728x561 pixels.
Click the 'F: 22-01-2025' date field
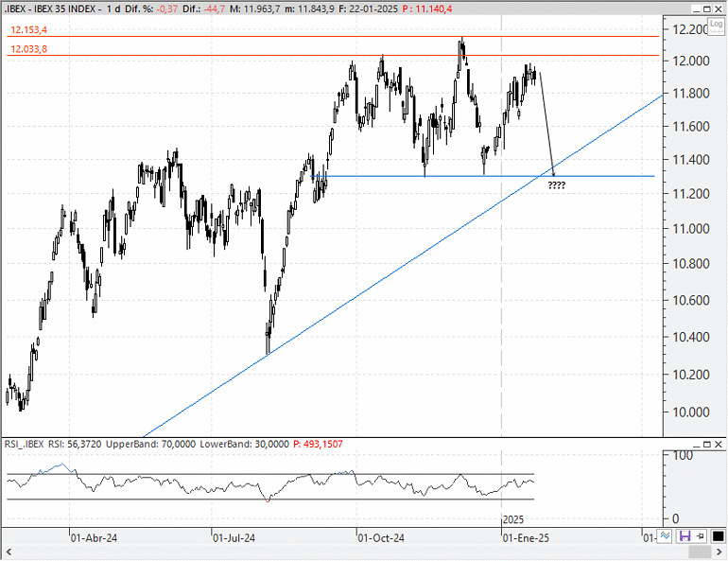click(368, 9)
